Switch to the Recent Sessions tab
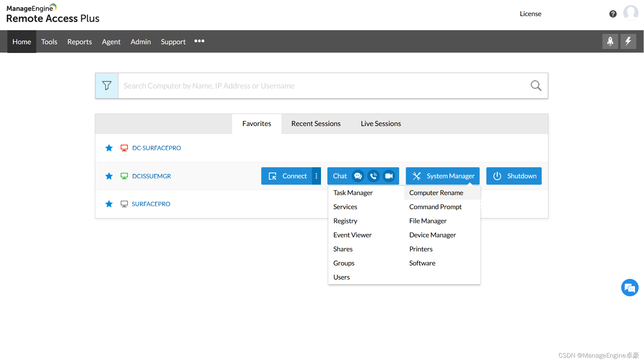644x362 pixels. (x=316, y=123)
